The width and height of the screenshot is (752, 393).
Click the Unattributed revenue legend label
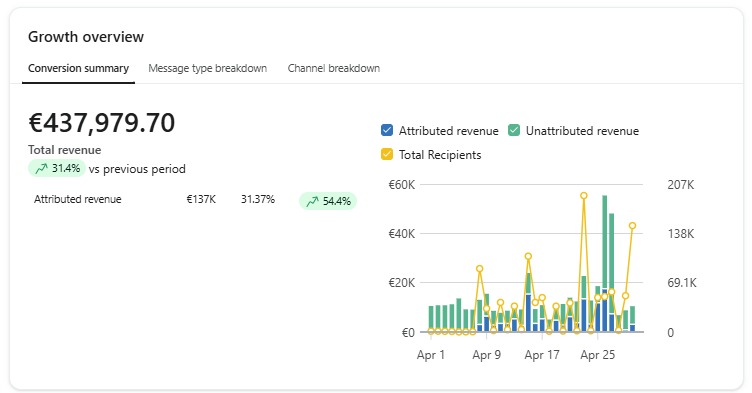(582, 131)
